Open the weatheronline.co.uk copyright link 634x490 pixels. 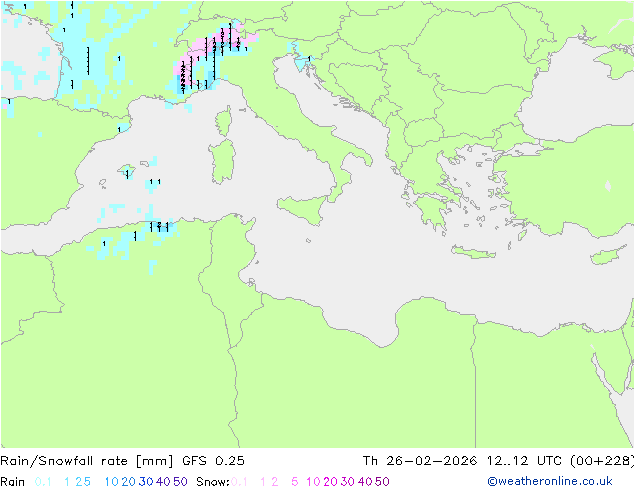pyautogui.click(x=550, y=481)
